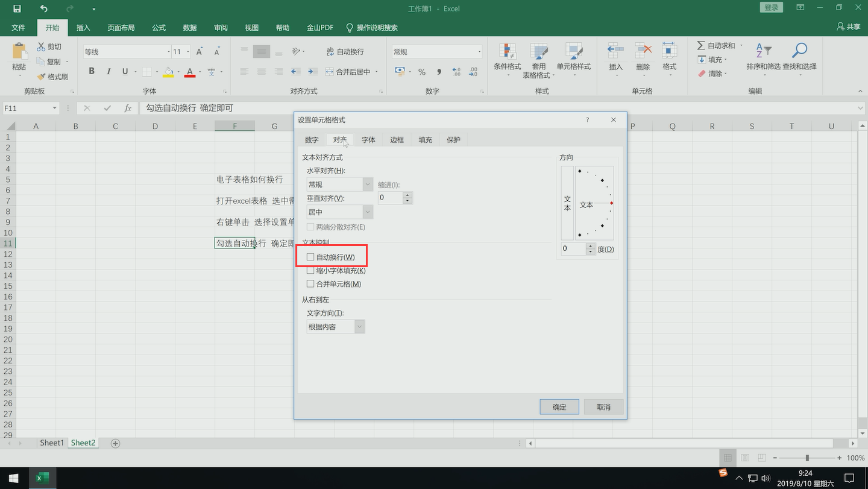
Task: Expand the Name Box dropdown for F11
Action: (x=54, y=108)
